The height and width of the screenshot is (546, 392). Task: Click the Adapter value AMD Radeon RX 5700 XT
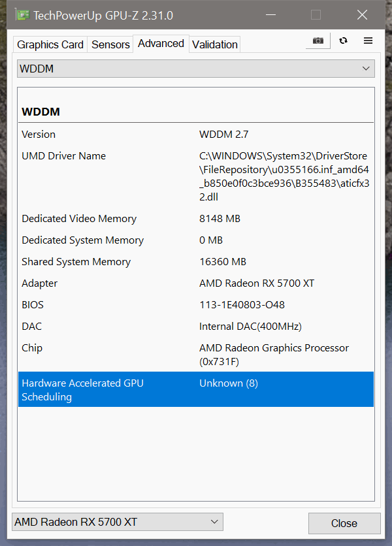coord(257,283)
